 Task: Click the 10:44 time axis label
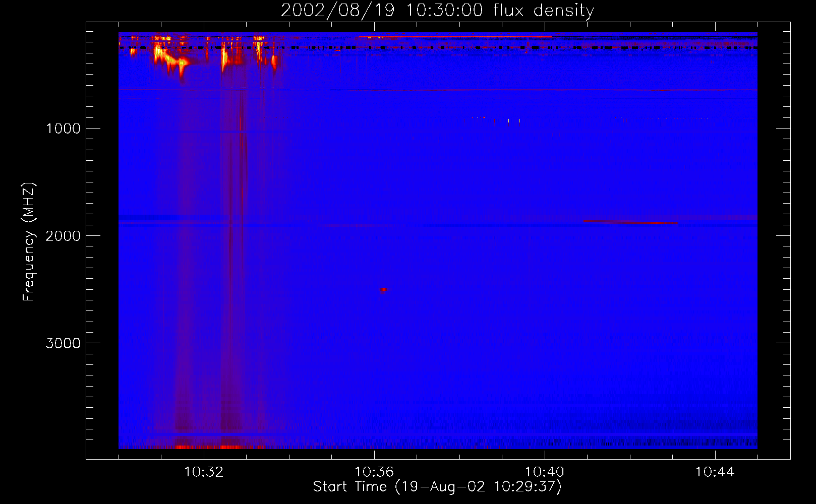coord(715,472)
